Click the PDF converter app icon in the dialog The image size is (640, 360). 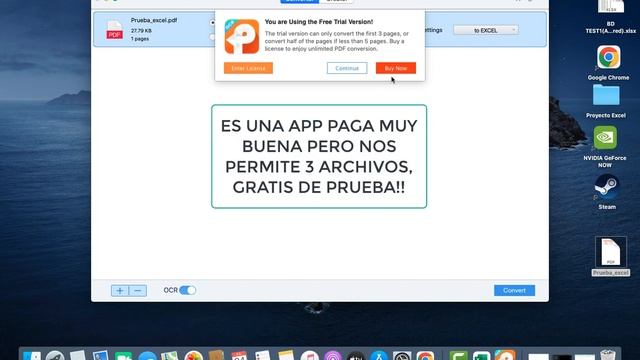[242, 36]
